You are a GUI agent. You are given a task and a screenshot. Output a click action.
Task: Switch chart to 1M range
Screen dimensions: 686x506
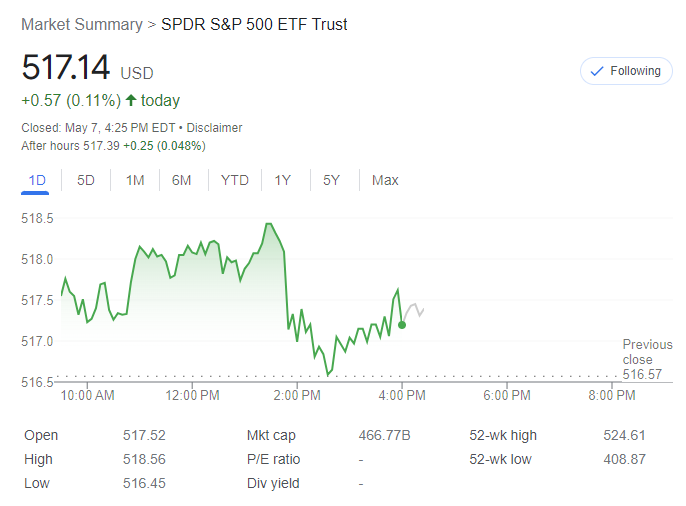pyautogui.click(x=135, y=180)
